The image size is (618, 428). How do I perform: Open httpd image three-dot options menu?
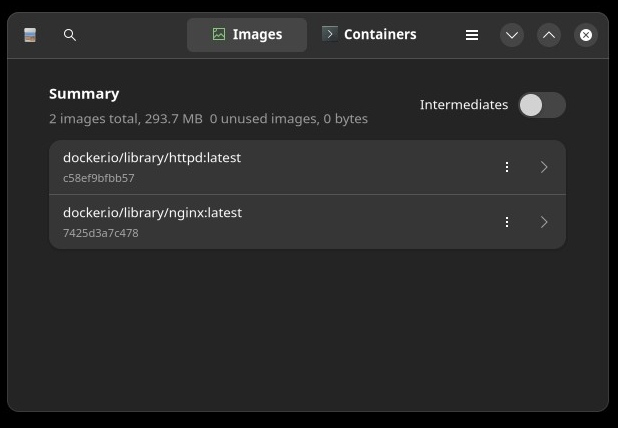(507, 167)
